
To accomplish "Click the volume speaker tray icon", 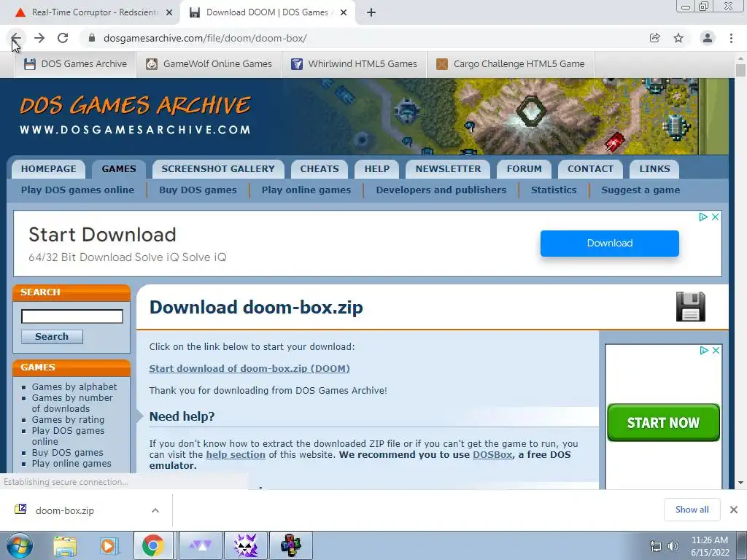I will point(673,546).
